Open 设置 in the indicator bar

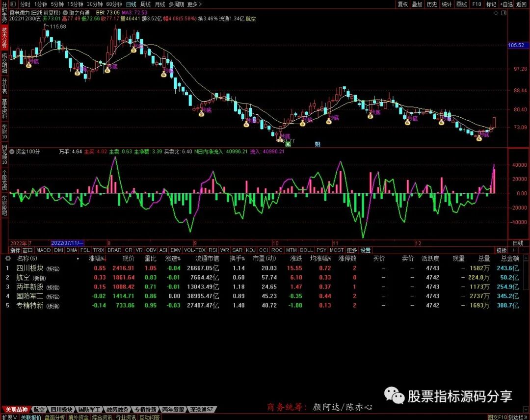pos(366,250)
